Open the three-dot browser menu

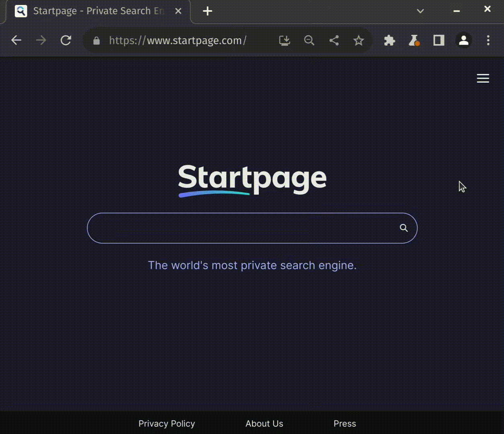coord(488,40)
